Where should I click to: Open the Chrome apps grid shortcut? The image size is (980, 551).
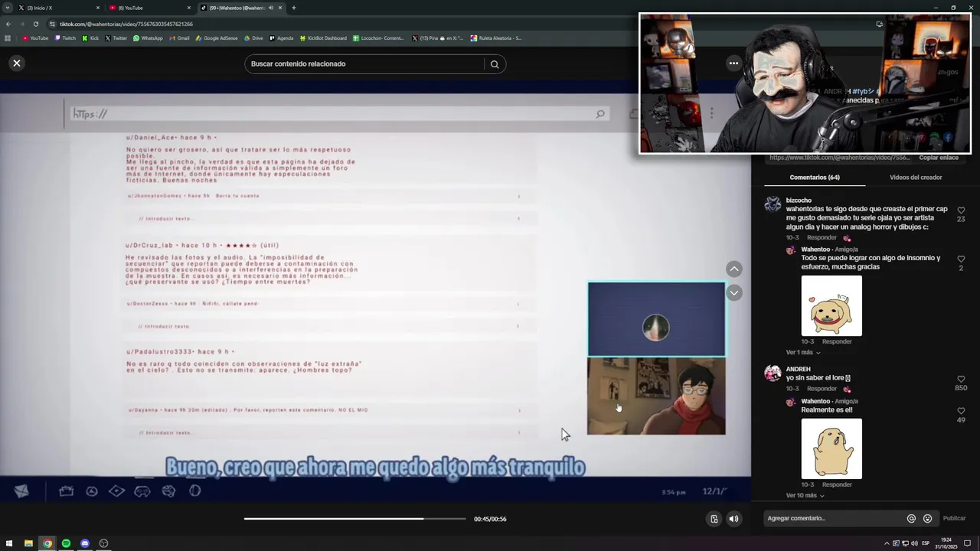[x=8, y=38]
